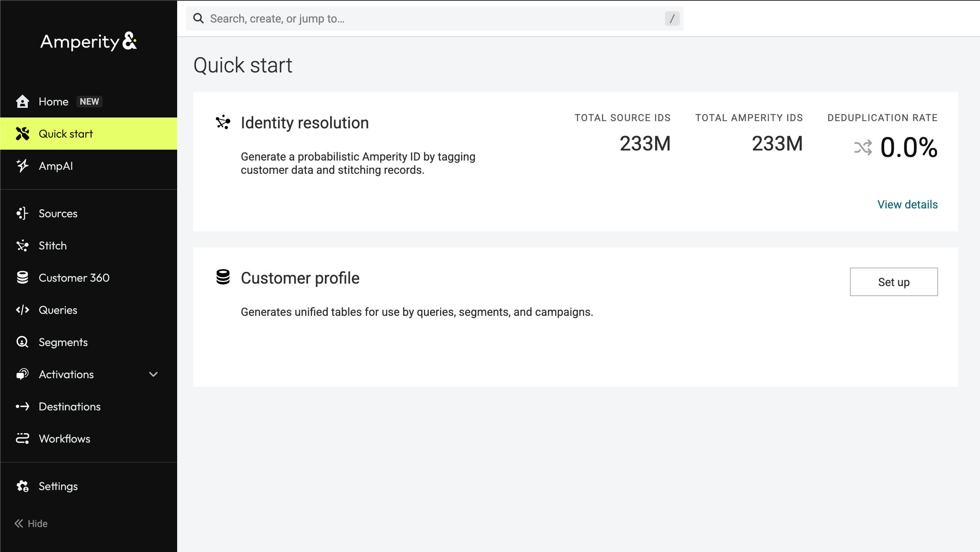Click the Activations megaphone icon
The image size is (980, 552).
pyautogui.click(x=23, y=374)
